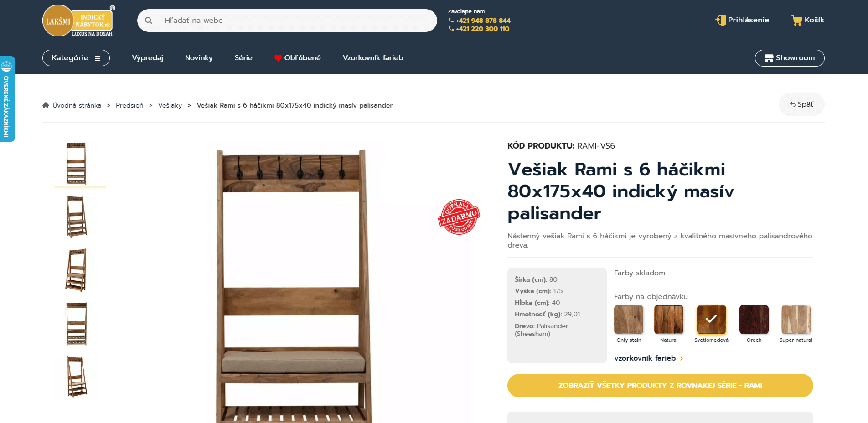Screen dimensions: 868x423
Task: Click the home icon in breadcrumbs
Action: 46,105
